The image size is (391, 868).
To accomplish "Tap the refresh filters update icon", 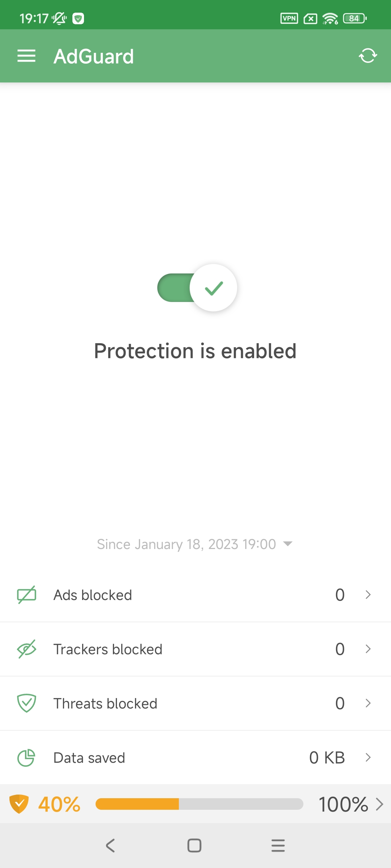I will coord(368,56).
